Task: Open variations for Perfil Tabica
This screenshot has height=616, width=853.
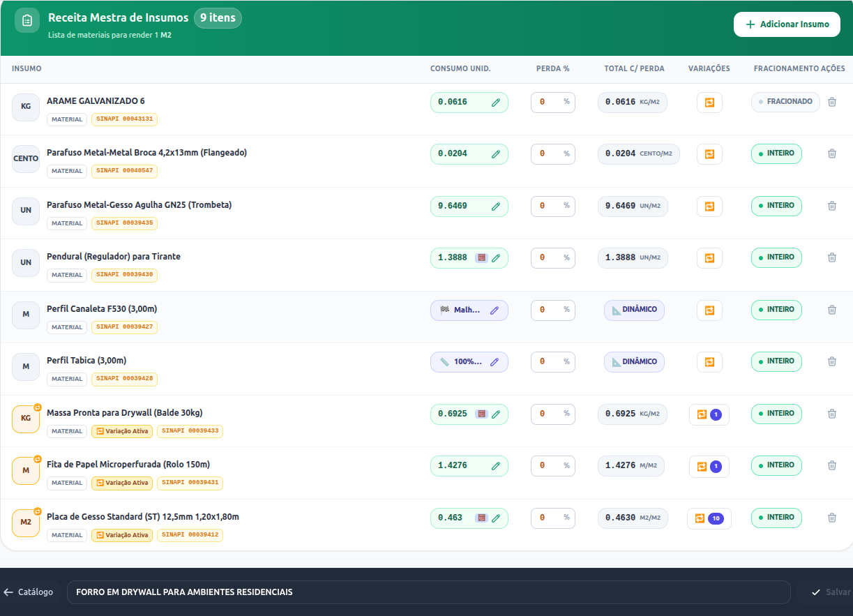Action: click(709, 362)
